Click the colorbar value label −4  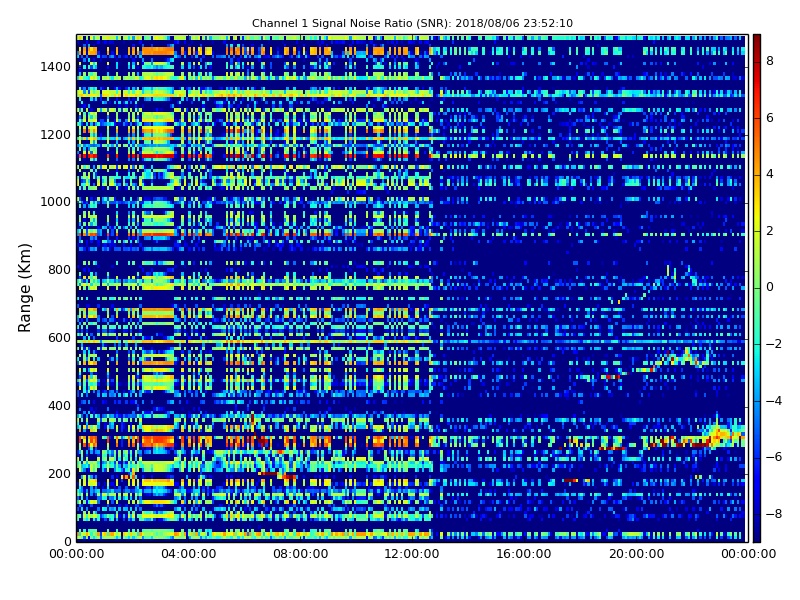[x=774, y=401]
